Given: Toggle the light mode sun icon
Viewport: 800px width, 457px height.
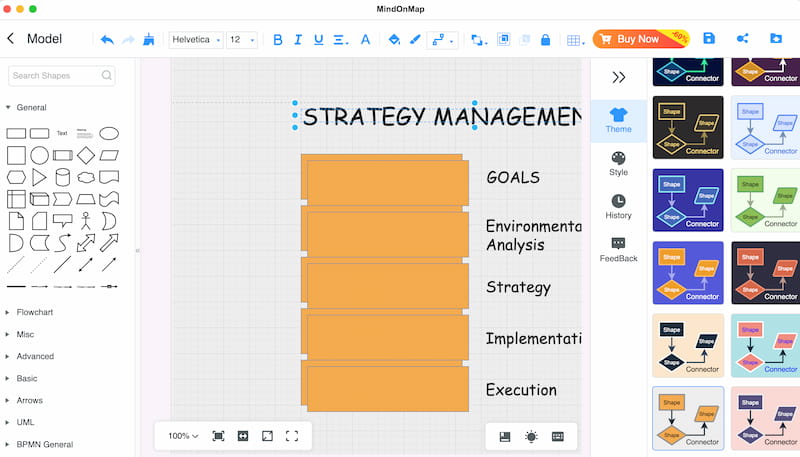Looking at the screenshot, I should pos(531,437).
